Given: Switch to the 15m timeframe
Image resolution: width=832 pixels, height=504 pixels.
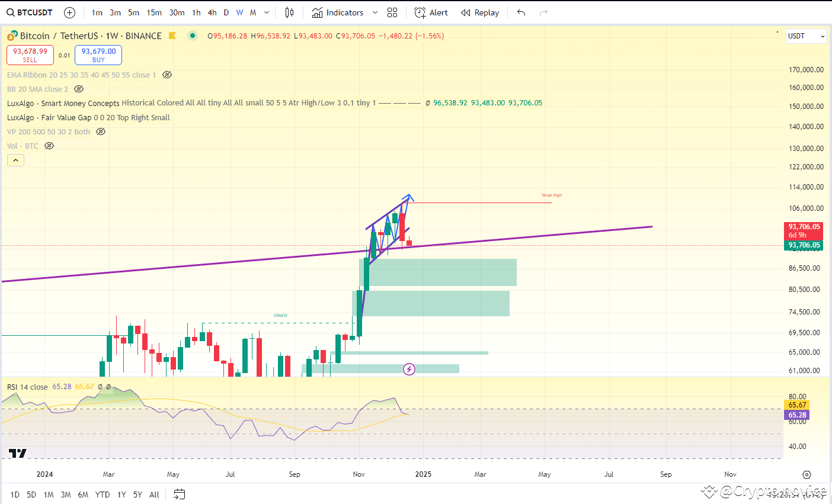Looking at the screenshot, I should tap(154, 12).
